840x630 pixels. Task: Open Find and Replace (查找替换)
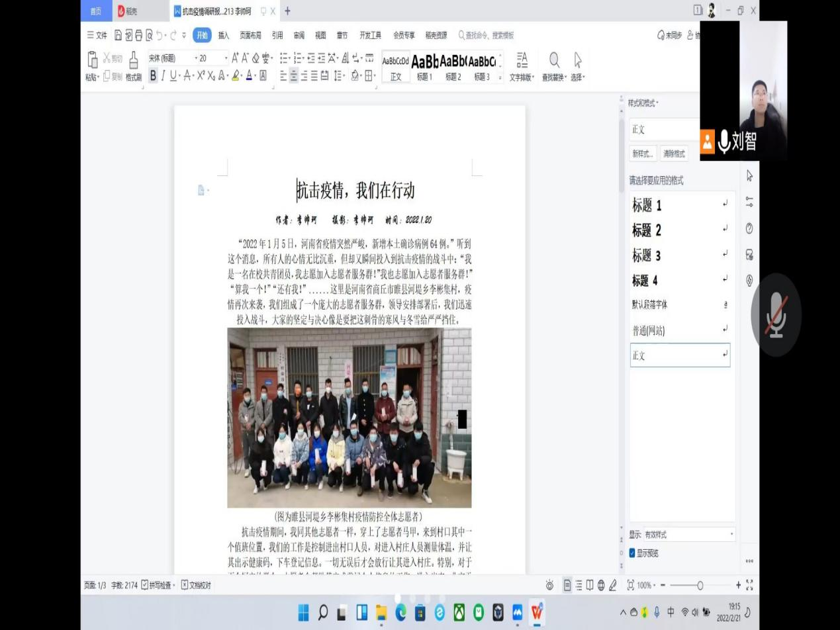coord(554,66)
